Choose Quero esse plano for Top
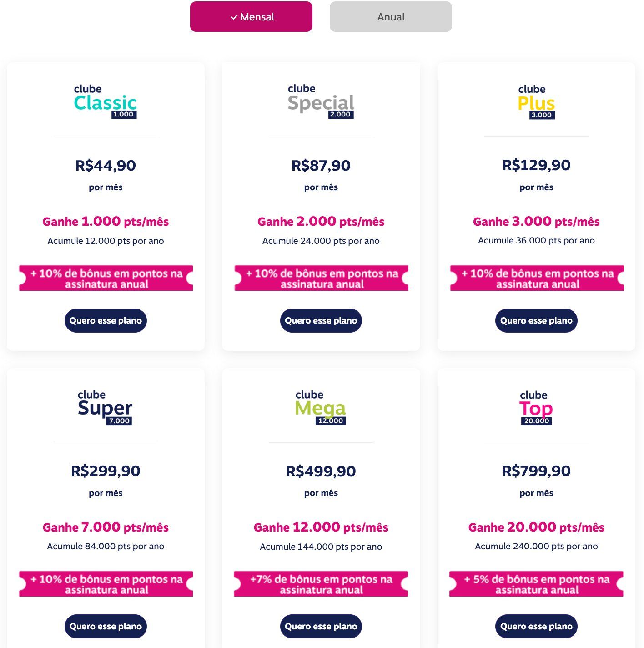The image size is (644, 648). click(536, 626)
